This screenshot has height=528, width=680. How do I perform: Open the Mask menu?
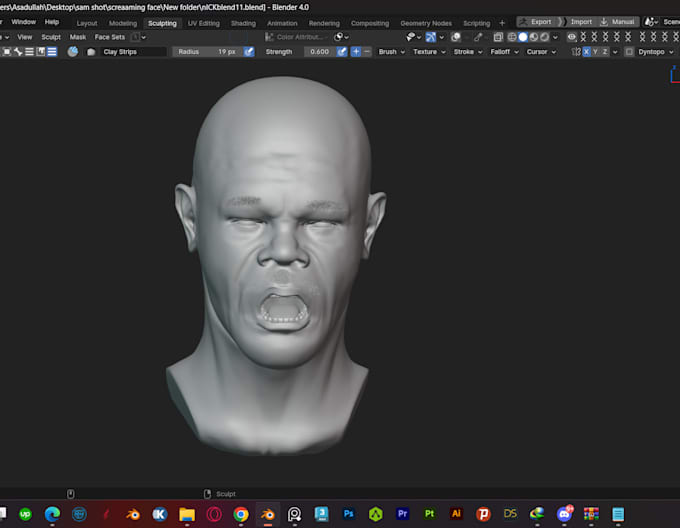[78, 37]
